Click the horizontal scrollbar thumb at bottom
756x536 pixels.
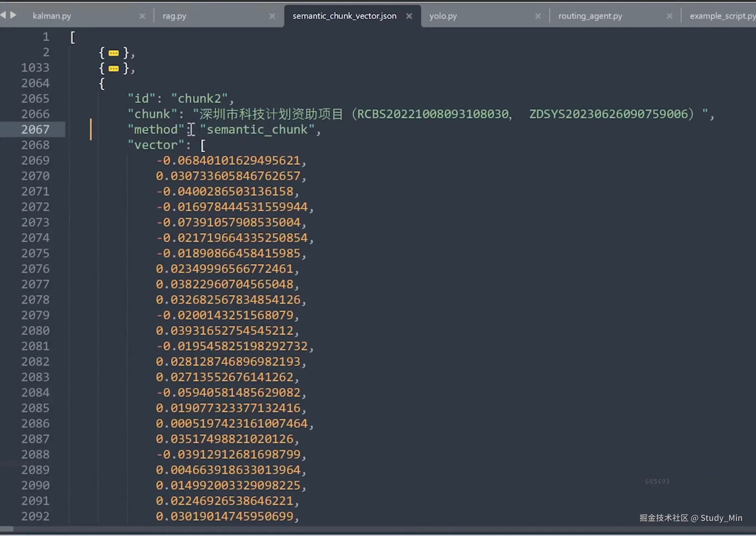pos(7,529)
